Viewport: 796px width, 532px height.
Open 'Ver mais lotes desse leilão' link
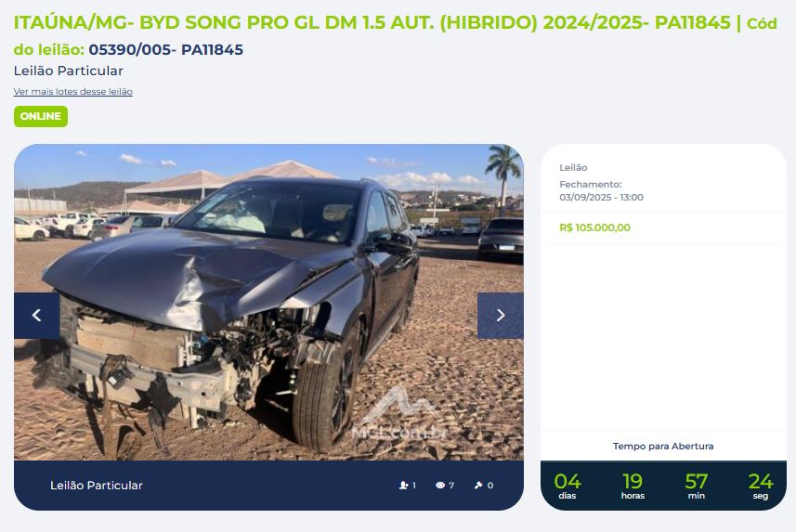pos(73,91)
